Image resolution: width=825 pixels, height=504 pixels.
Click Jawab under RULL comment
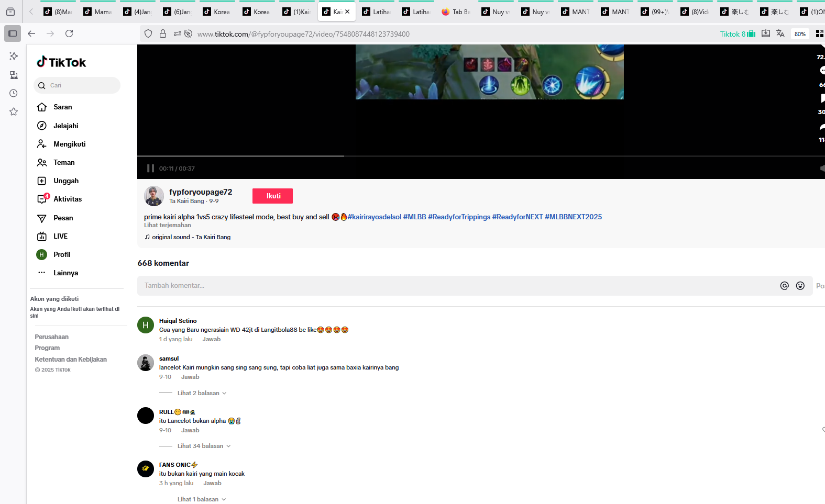[x=190, y=430]
